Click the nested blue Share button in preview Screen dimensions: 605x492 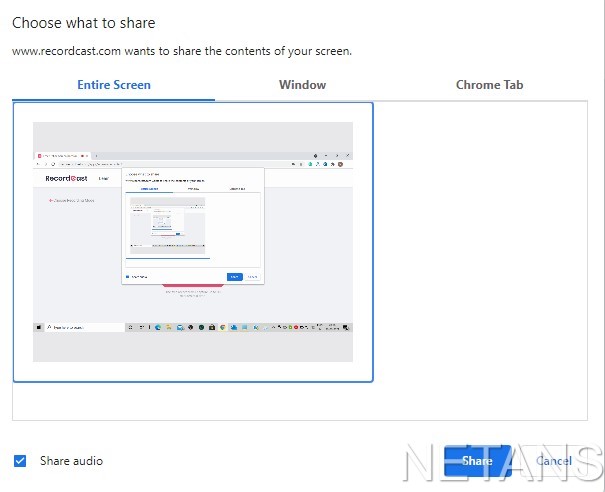pyautogui.click(x=234, y=277)
